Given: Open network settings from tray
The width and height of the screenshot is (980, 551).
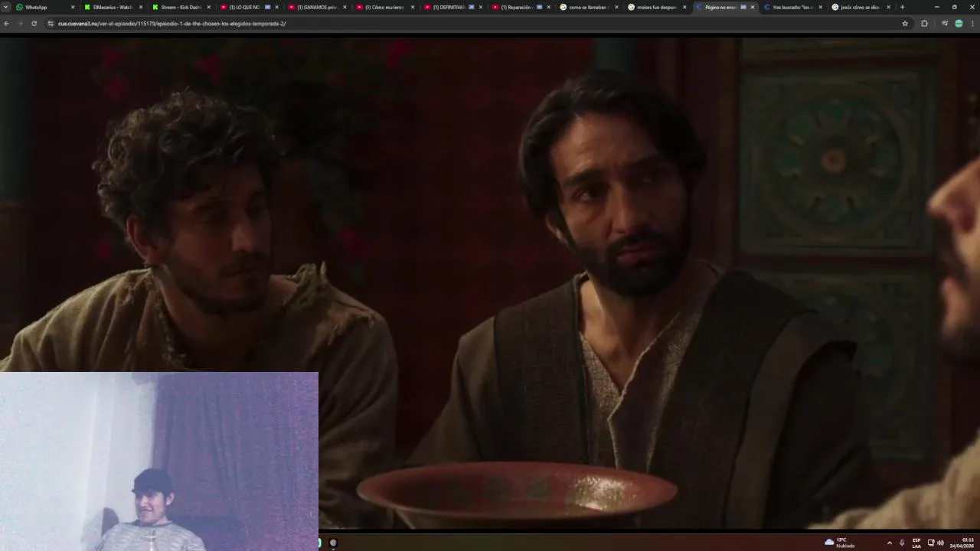Looking at the screenshot, I should click(931, 543).
